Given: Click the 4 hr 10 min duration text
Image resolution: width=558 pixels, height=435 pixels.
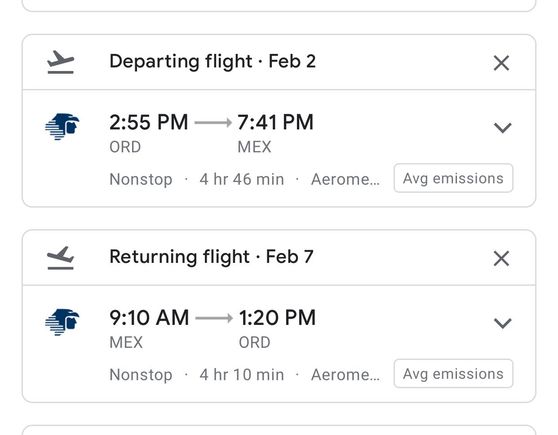Looking at the screenshot, I should pyautogui.click(x=242, y=374).
